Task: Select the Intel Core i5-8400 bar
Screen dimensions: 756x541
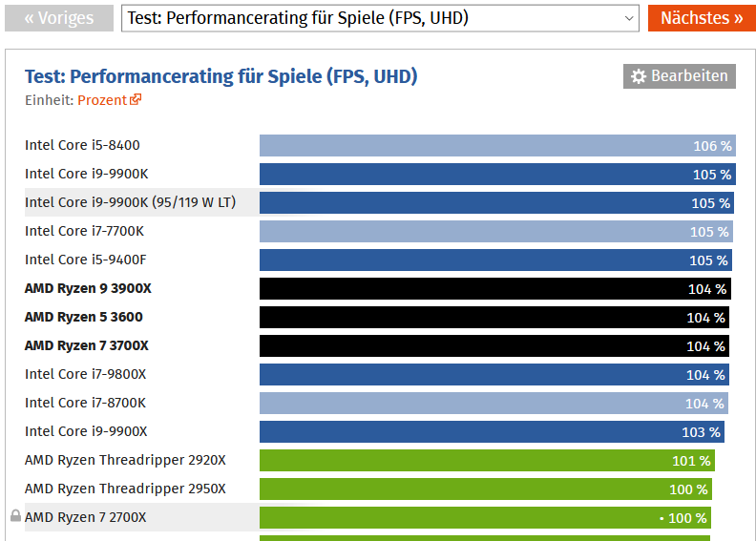Action: 497,145
